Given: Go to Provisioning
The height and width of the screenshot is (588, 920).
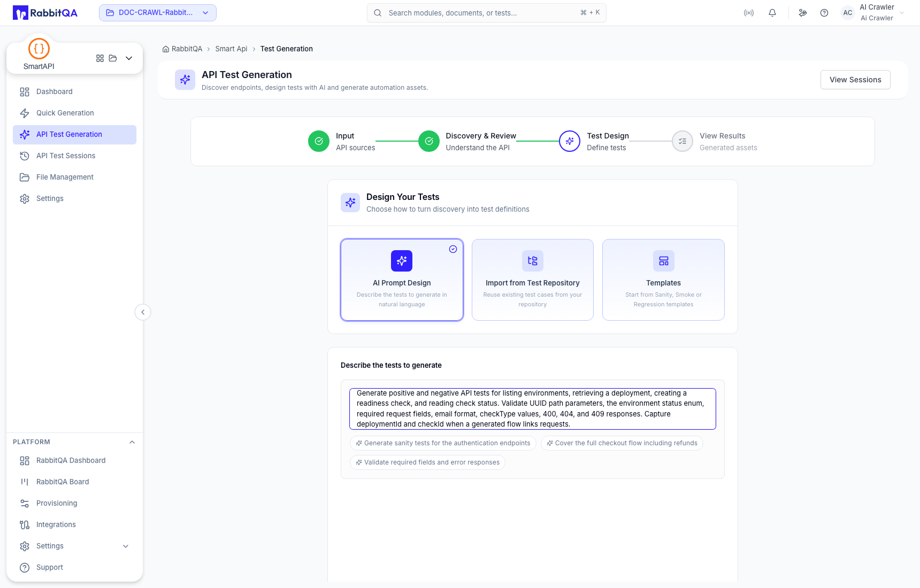Looking at the screenshot, I should pos(74,504).
